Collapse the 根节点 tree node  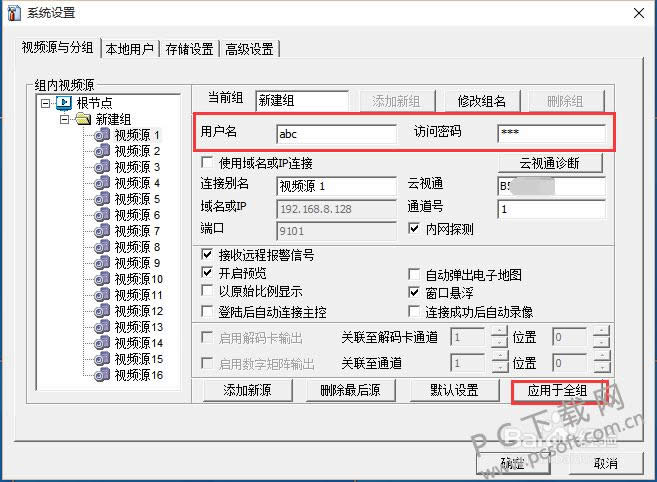(45, 103)
